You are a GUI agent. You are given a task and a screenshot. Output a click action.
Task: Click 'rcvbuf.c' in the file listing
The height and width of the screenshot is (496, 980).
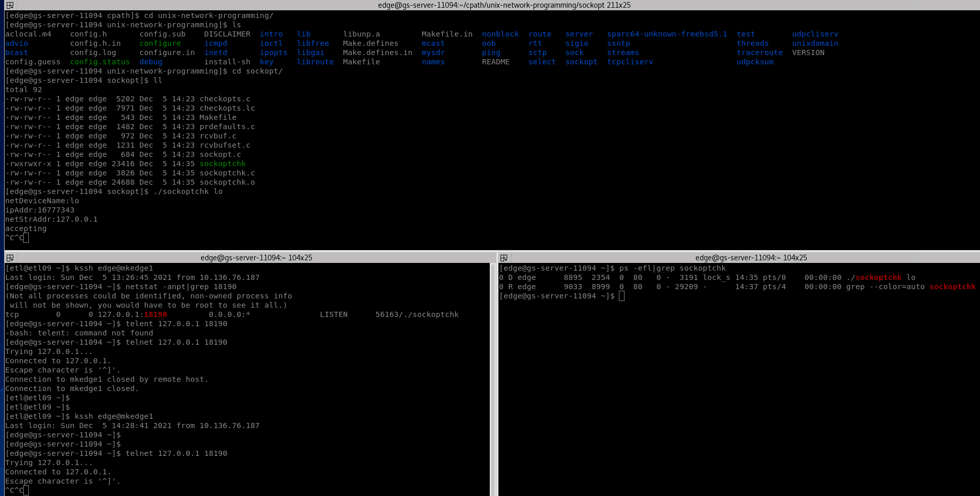pyautogui.click(x=218, y=136)
